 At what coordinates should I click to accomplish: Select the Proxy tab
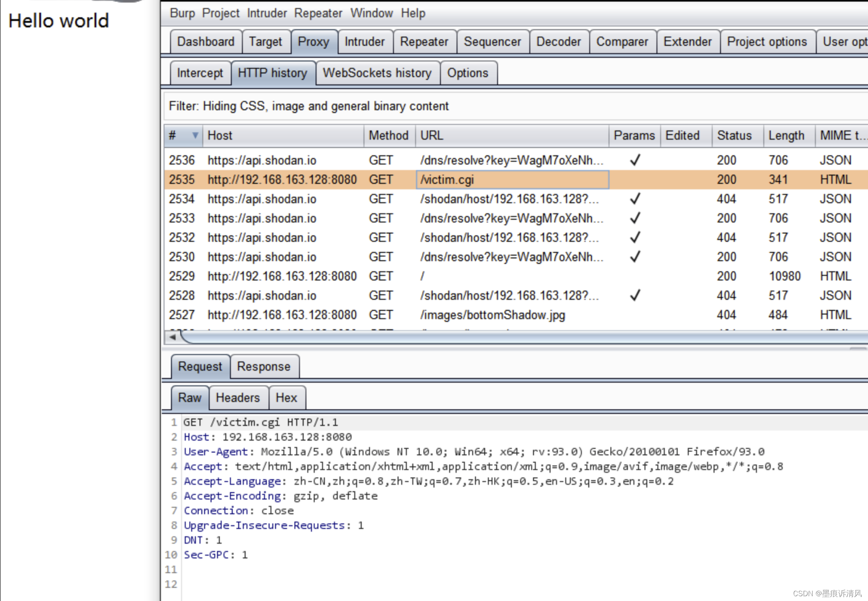[x=314, y=42]
